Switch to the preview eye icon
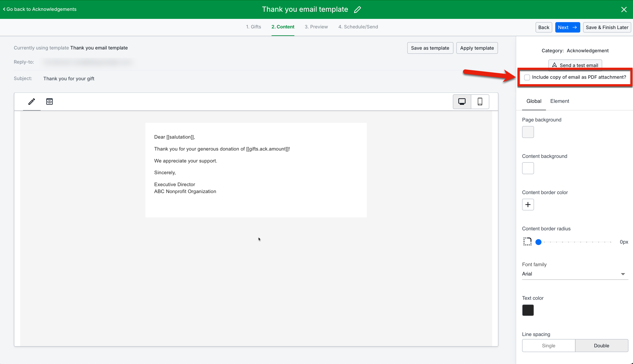This screenshot has width=633, height=364. pyautogui.click(x=49, y=102)
